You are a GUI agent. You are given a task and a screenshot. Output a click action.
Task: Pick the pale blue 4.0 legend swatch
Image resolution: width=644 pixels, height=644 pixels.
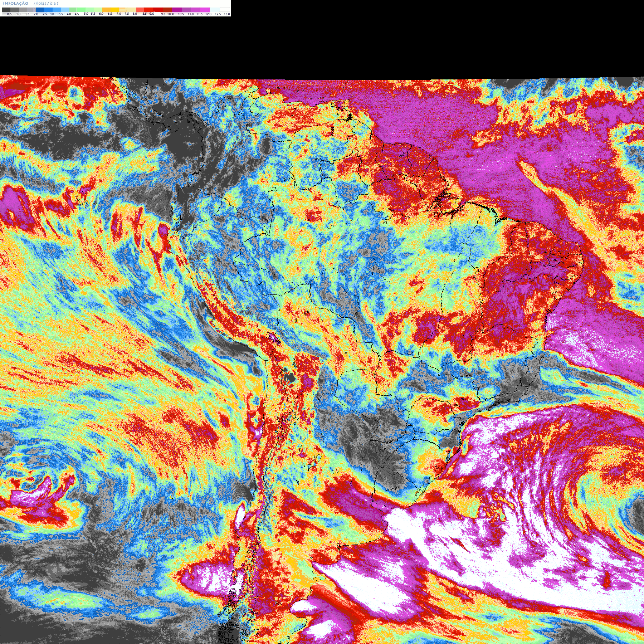tap(65, 10)
